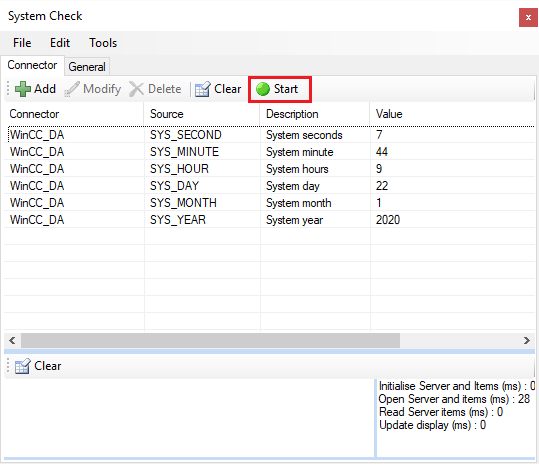Click the Add button label
539x465 pixels.
pyautogui.click(x=45, y=89)
